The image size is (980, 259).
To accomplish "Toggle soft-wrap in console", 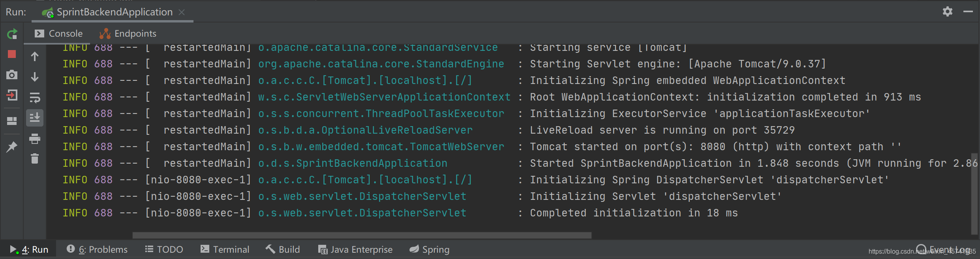I will (35, 97).
